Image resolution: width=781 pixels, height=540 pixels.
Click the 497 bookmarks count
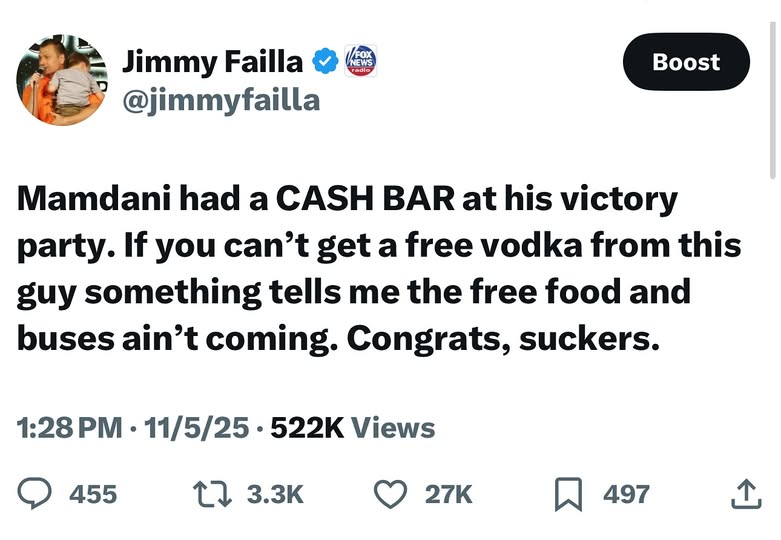point(626,494)
